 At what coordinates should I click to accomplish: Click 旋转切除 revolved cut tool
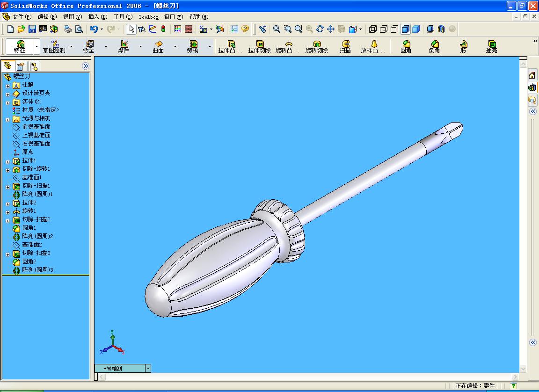point(317,46)
